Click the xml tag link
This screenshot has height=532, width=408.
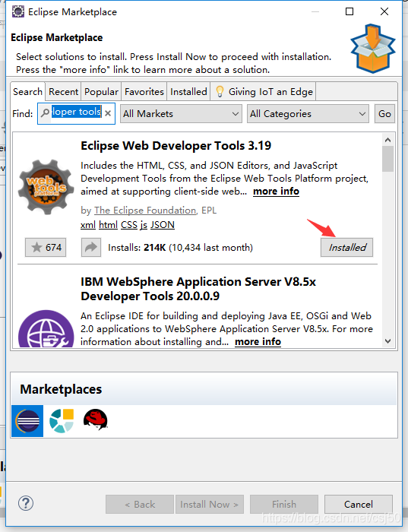(88, 225)
